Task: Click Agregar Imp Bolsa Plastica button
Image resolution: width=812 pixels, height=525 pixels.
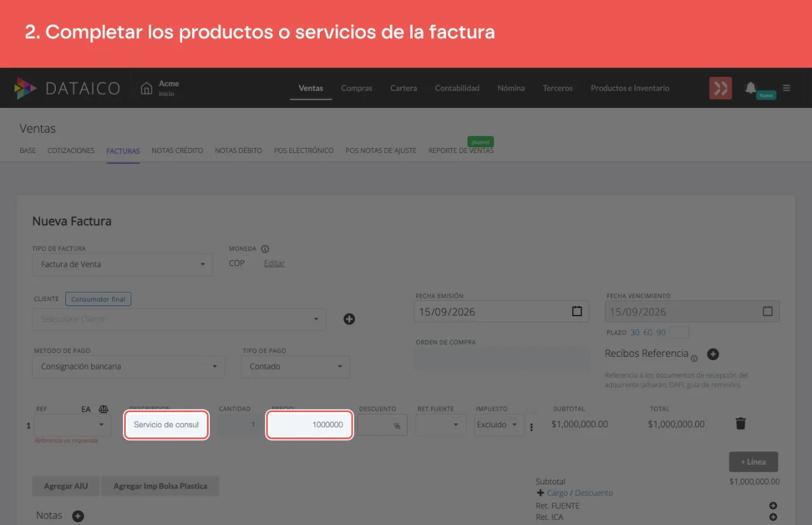Action: pos(160,486)
